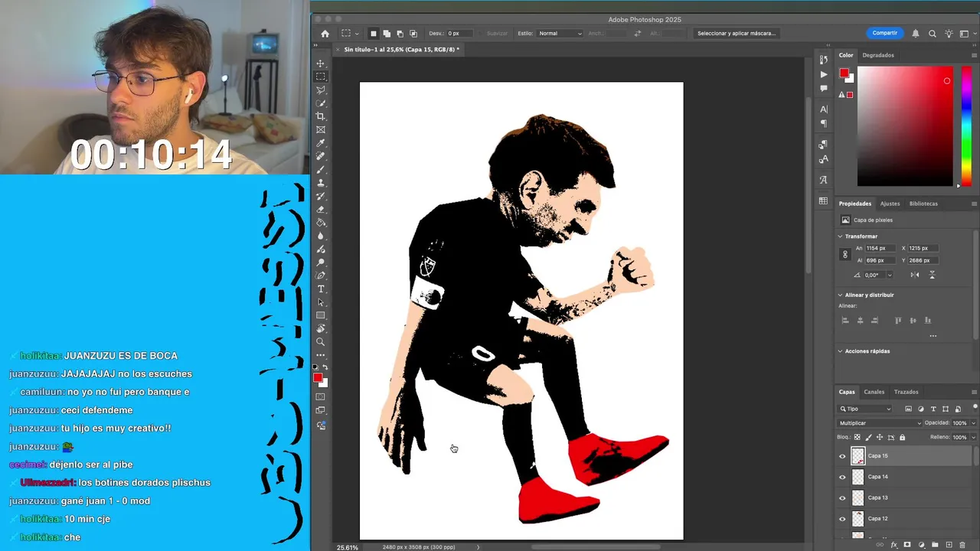Select the Sin título-1 document tab
Image resolution: width=980 pixels, height=551 pixels.
coord(401,49)
